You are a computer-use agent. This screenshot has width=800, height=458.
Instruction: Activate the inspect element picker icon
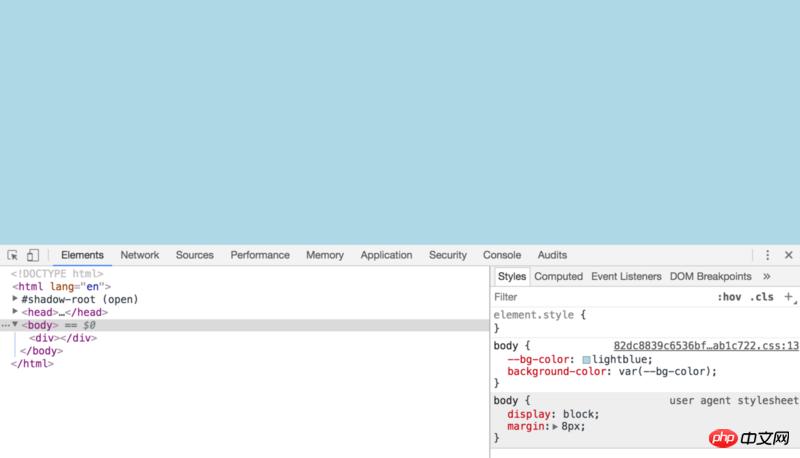[x=13, y=255]
